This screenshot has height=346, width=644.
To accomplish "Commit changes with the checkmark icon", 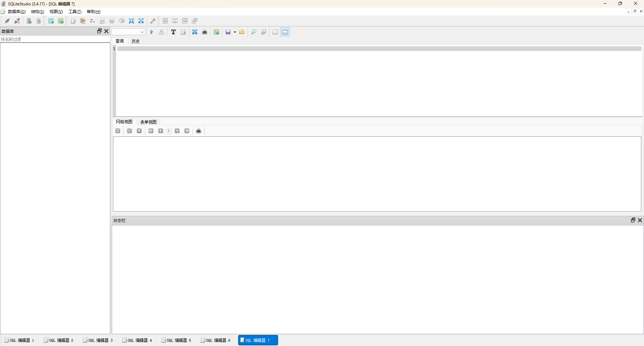I will click(129, 131).
